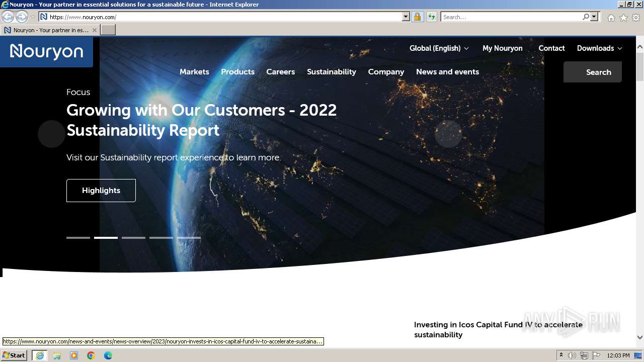
Task: Select the fourth carousel slide indicator
Action: 161,238
